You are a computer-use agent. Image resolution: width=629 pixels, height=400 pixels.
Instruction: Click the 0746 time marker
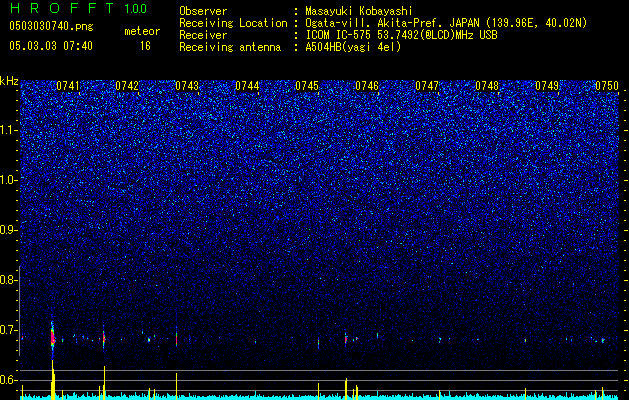click(x=367, y=86)
